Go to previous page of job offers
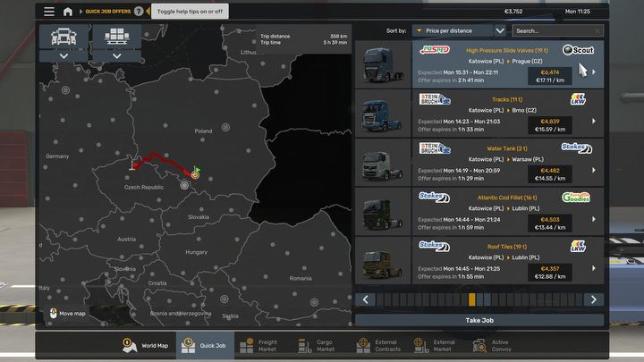 point(366,299)
